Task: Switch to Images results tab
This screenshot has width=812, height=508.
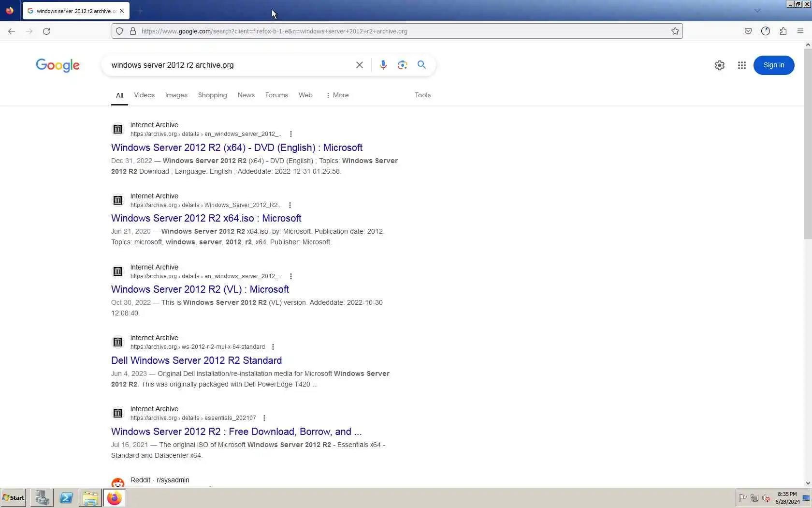Action: [176, 95]
